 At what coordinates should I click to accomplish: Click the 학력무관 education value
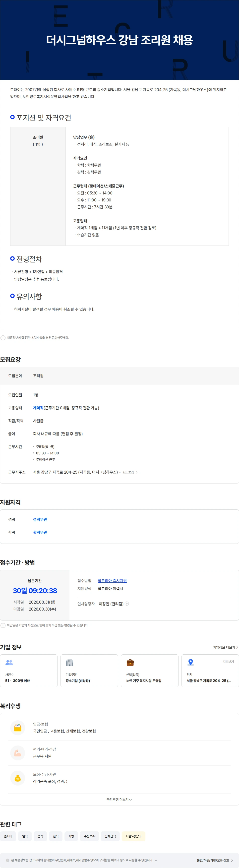(x=40, y=532)
